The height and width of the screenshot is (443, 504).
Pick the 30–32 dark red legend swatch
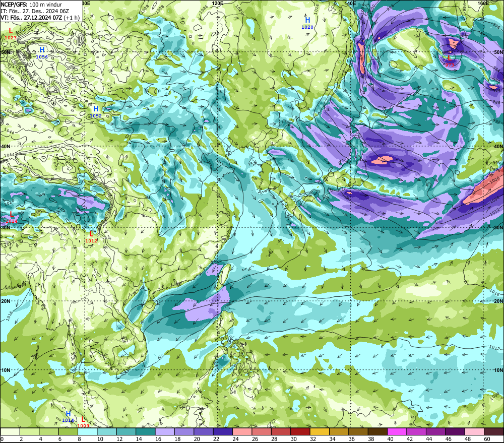pyautogui.click(x=300, y=432)
